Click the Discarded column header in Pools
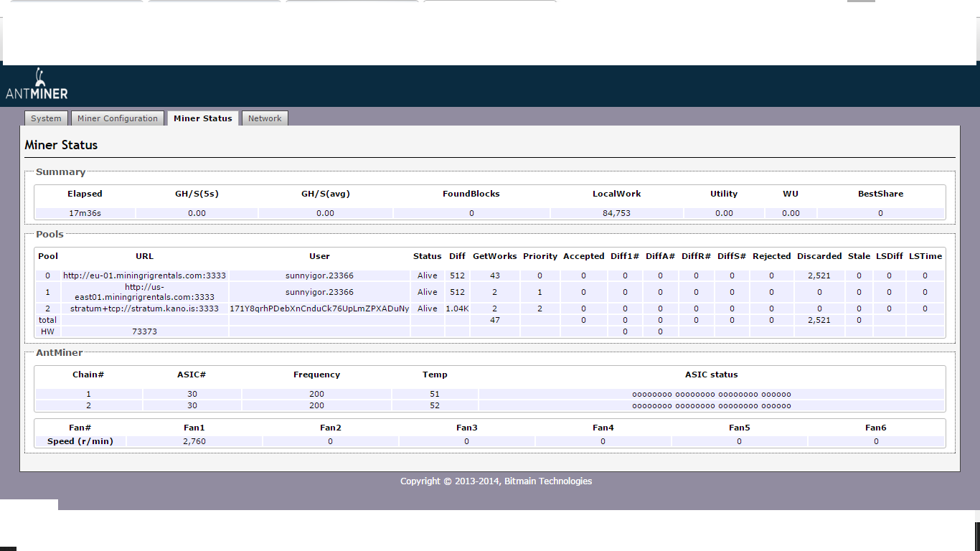The height and width of the screenshot is (551, 980). click(819, 256)
